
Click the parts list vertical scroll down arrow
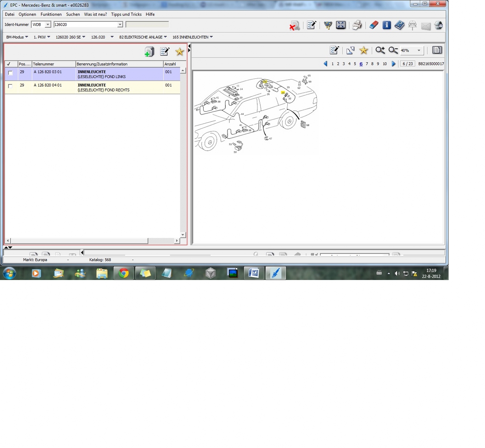(183, 234)
